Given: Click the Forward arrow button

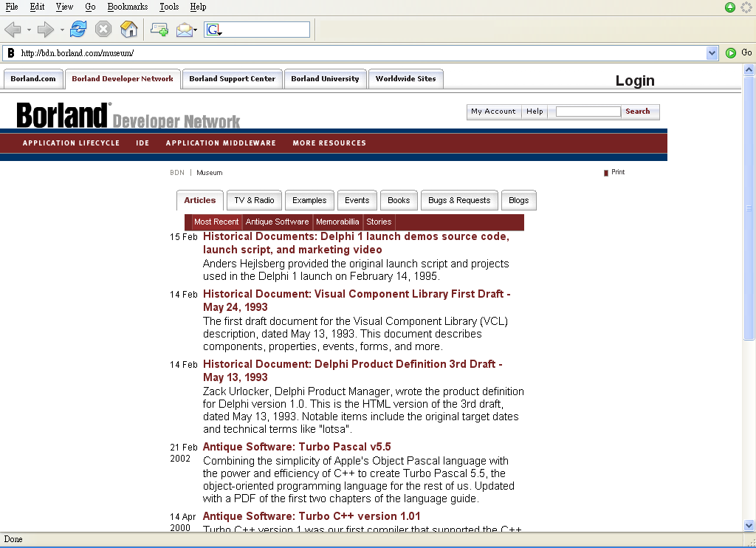Looking at the screenshot, I should (x=46, y=30).
